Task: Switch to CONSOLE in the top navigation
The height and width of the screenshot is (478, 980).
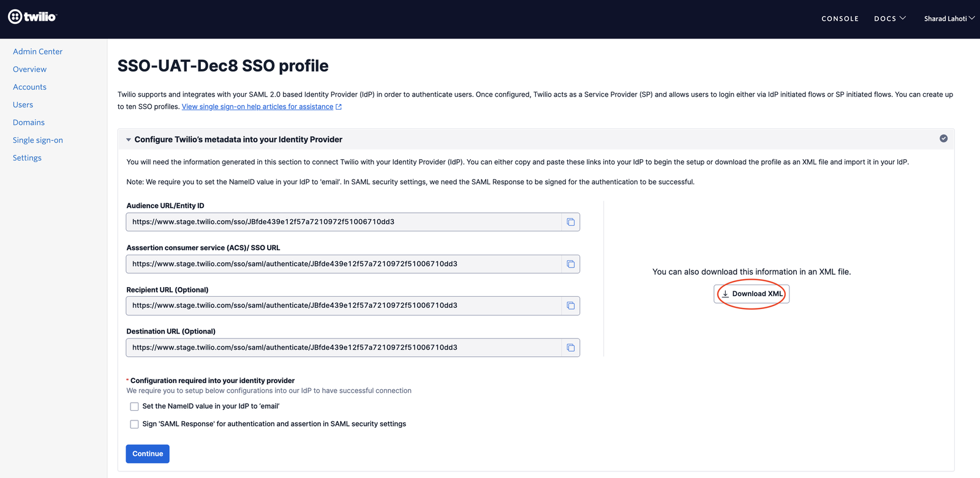Action: coord(840,18)
